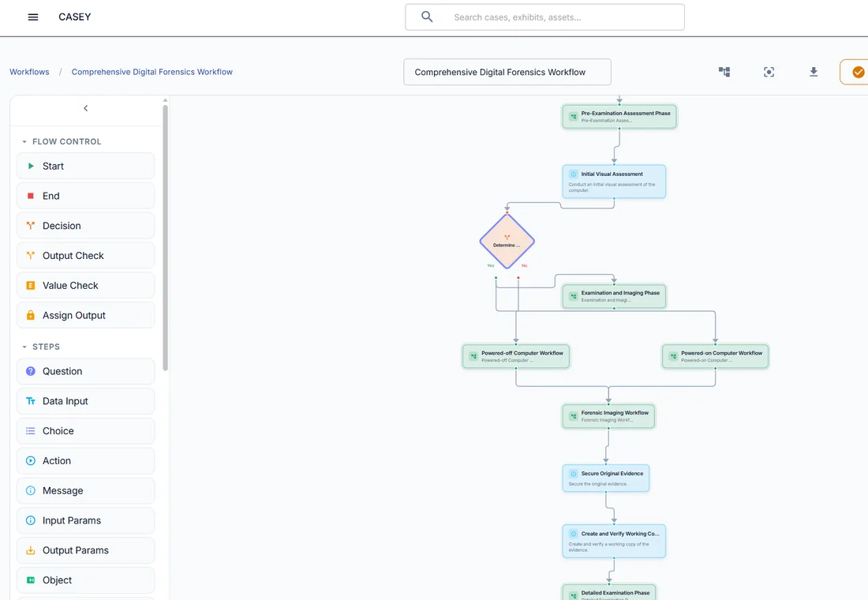Click the CASEY app title
Viewport: 868px width, 600px height.
tap(75, 17)
